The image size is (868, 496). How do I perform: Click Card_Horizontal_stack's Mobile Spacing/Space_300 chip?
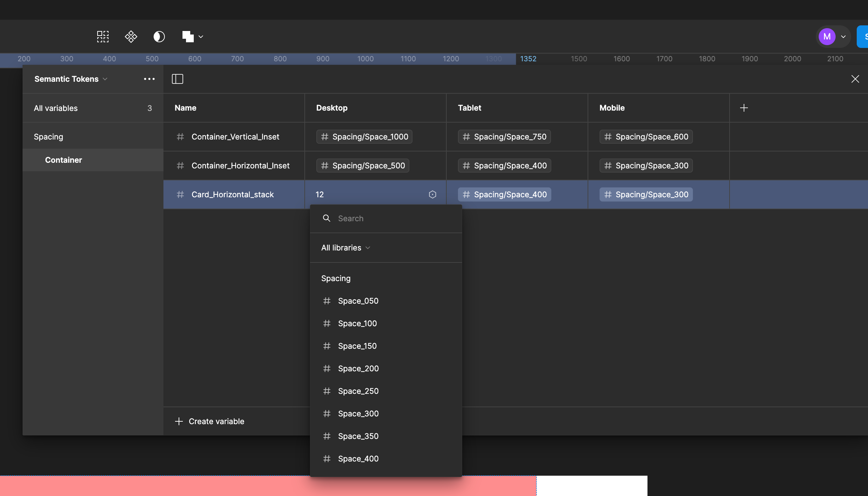[646, 194]
